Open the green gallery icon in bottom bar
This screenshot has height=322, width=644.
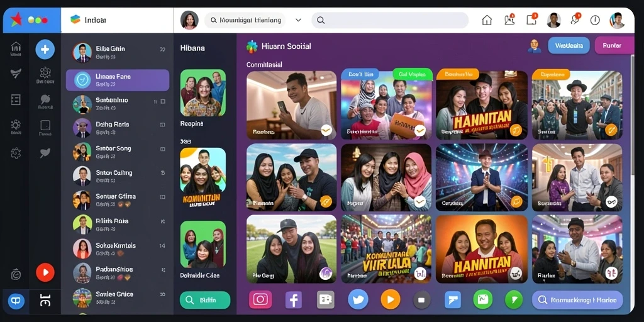click(482, 300)
